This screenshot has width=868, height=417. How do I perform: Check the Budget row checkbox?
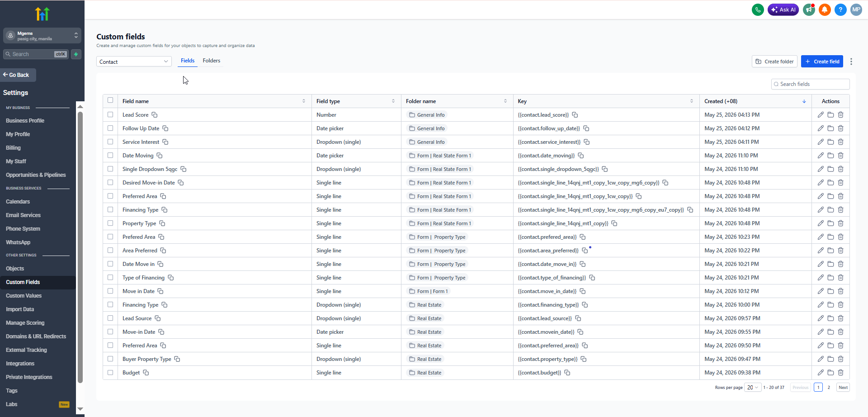click(x=110, y=373)
